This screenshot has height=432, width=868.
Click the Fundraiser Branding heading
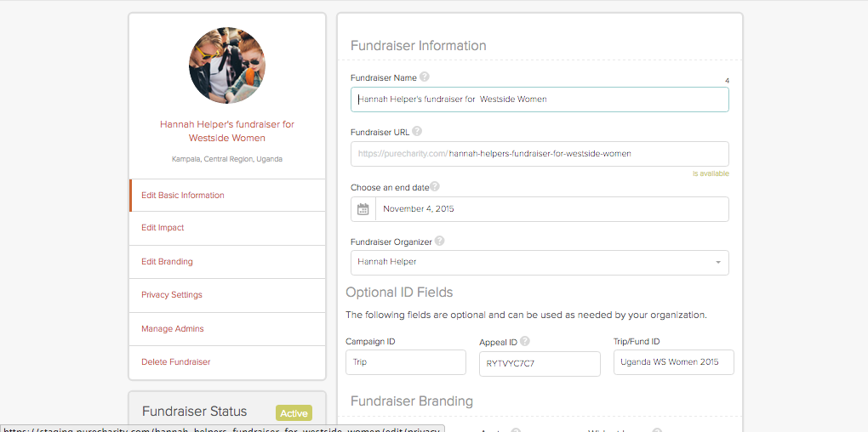pos(412,401)
